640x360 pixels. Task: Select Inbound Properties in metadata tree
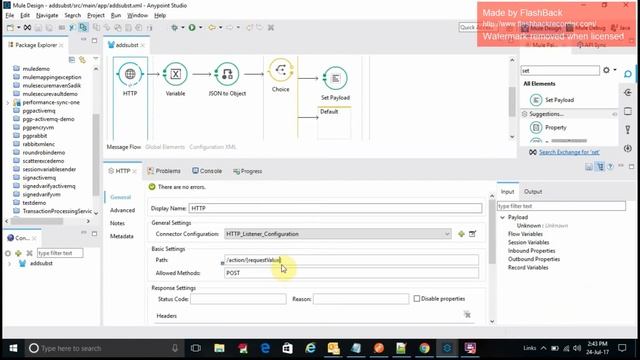pos(531,251)
